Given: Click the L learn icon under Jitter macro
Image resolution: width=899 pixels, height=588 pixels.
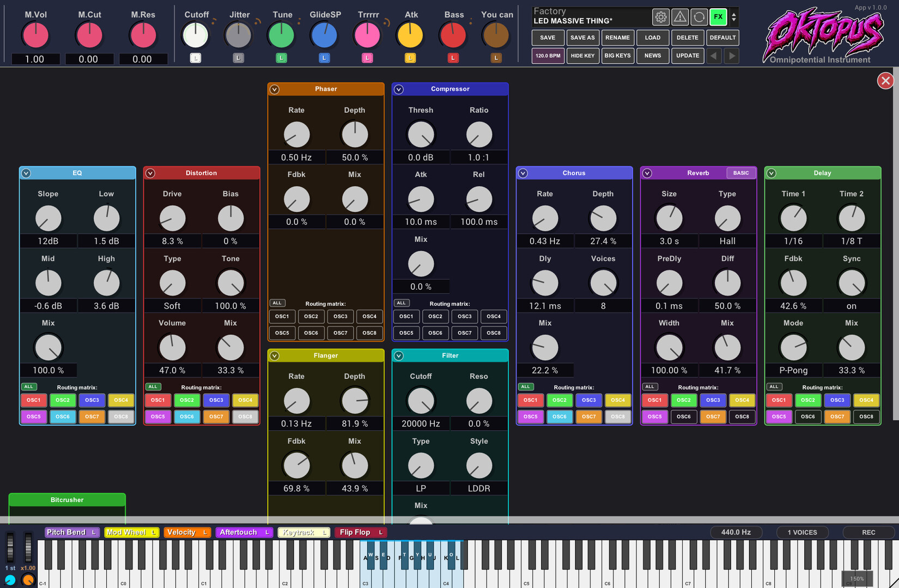Looking at the screenshot, I should pos(238,58).
